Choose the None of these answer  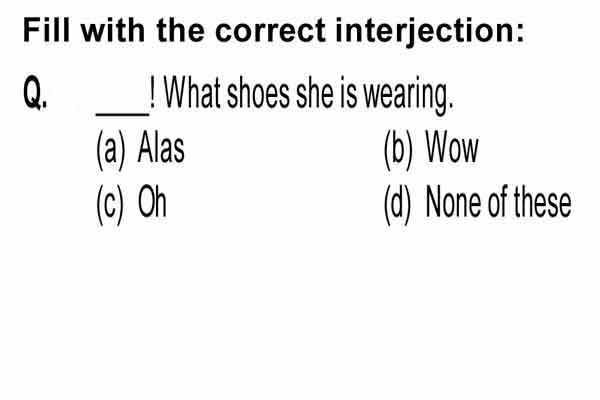coord(499,201)
